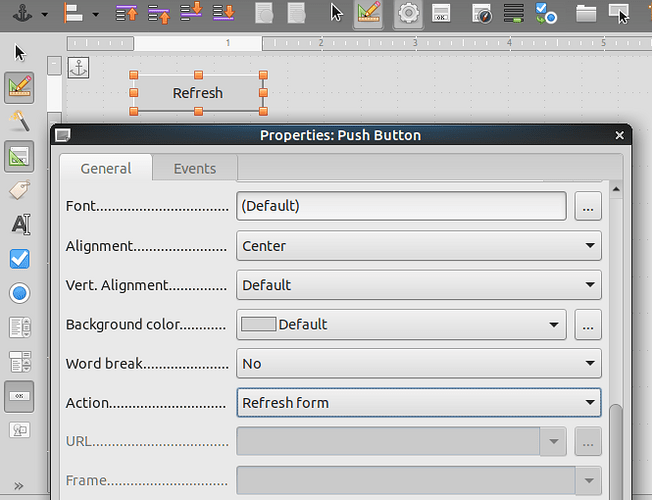Image resolution: width=652 pixels, height=500 pixels.
Task: Click Form Design icon in sidebar
Action: click(x=19, y=156)
